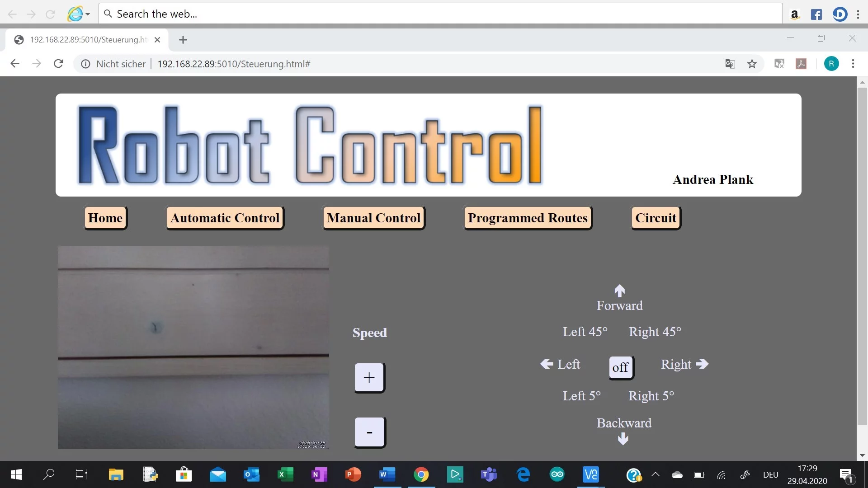Screen dimensions: 868x488
Task: Open File Explorer from taskbar
Action: coord(116,474)
